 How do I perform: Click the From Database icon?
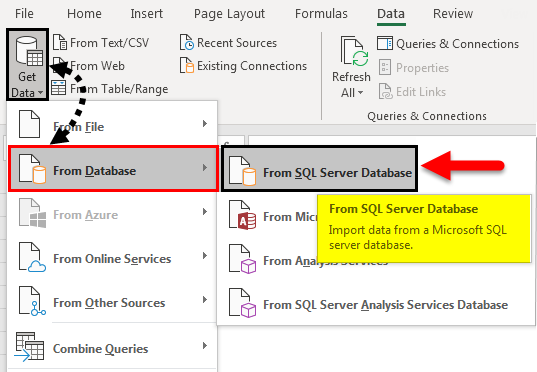pos(32,169)
